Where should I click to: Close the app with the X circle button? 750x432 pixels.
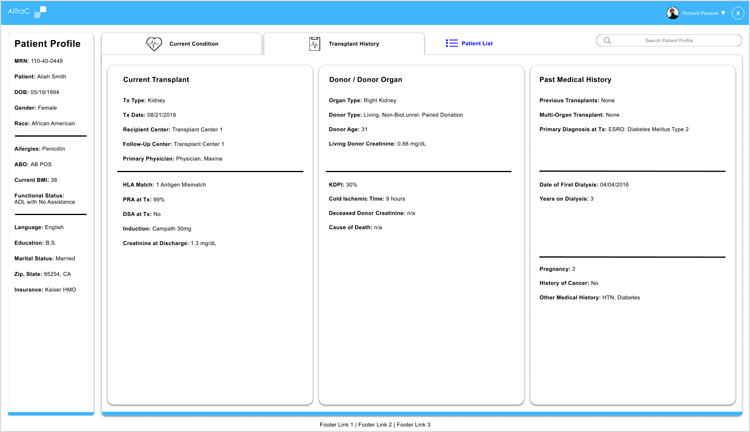(738, 13)
